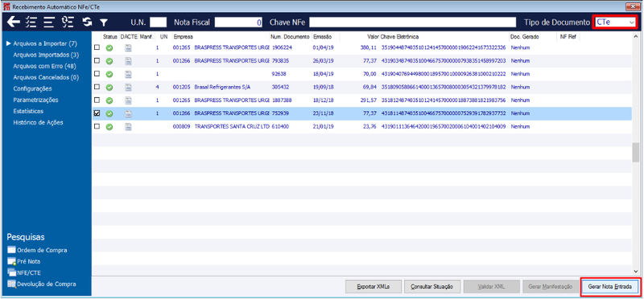Open the Devolução de Compra search
Image resolution: width=644 pixels, height=299 pixels.
[x=42, y=284]
